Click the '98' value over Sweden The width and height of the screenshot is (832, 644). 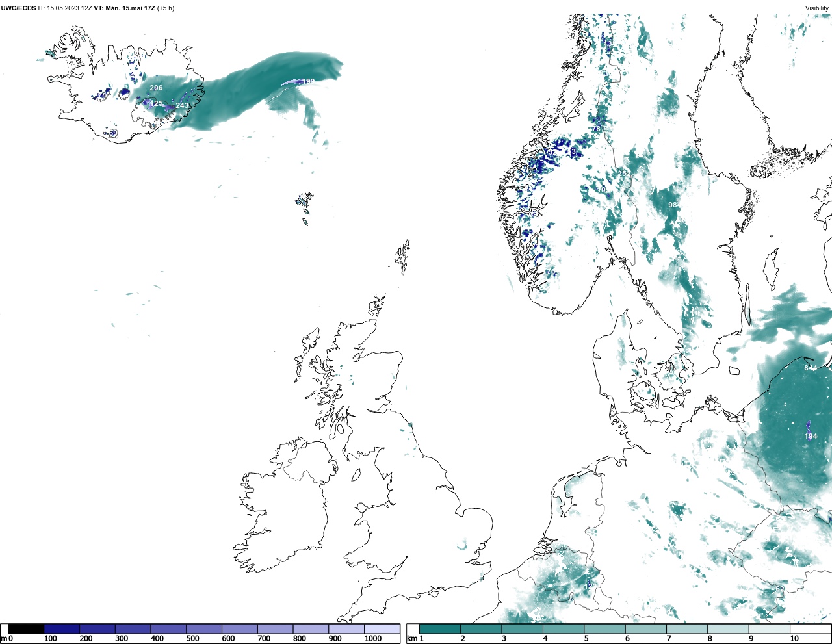click(673, 205)
